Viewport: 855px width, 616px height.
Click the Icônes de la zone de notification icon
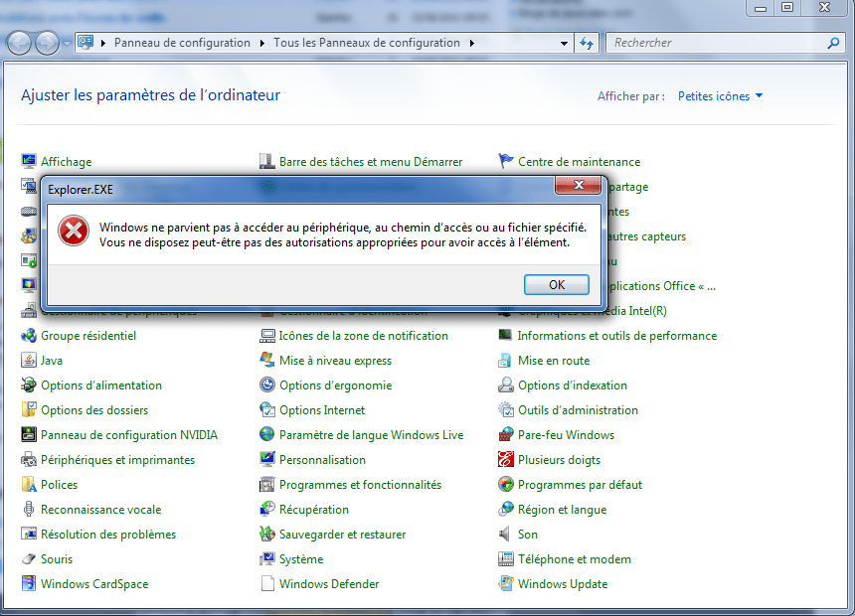coord(266,335)
